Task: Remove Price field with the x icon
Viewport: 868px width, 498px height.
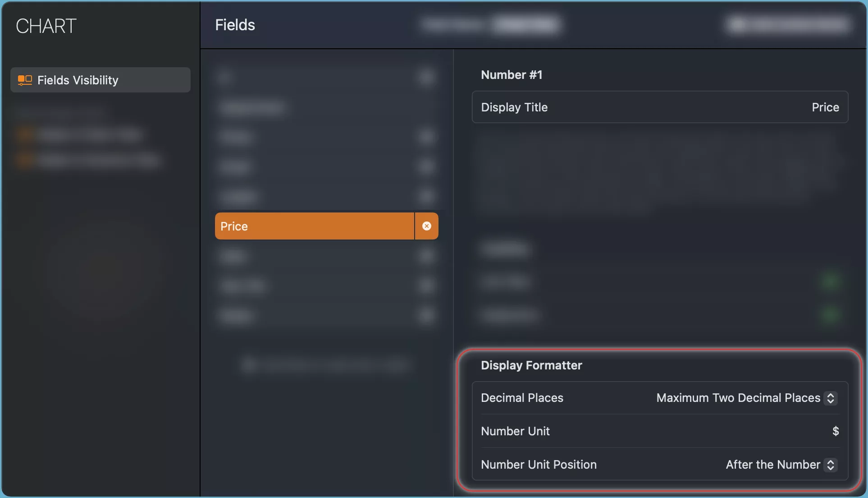Action: click(x=426, y=226)
